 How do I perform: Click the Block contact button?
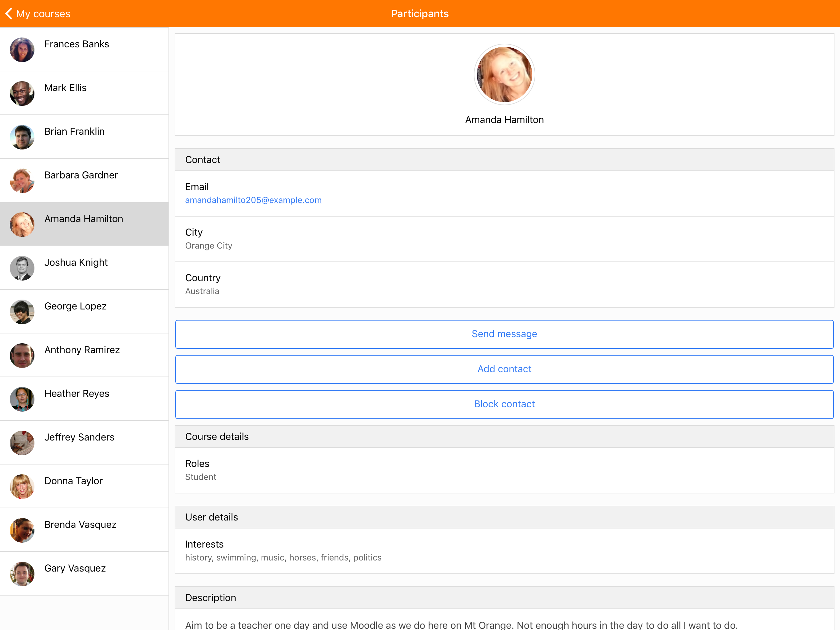point(504,404)
